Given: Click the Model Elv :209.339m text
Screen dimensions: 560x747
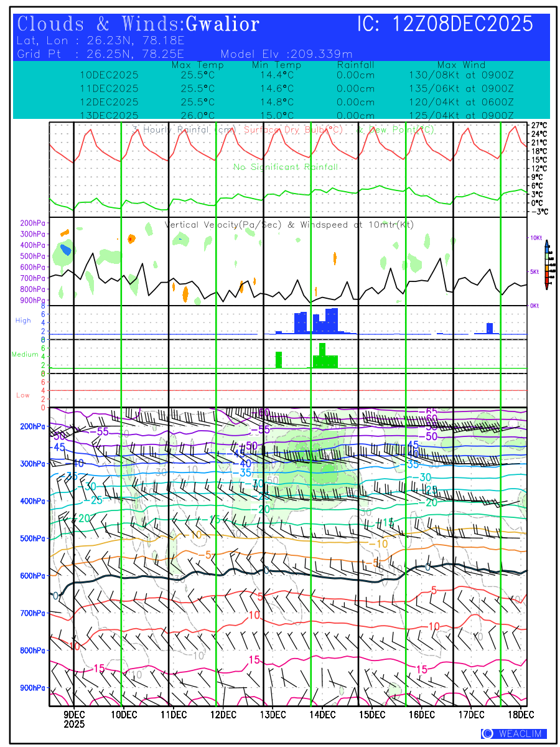Looking at the screenshot, I should 286,54.
